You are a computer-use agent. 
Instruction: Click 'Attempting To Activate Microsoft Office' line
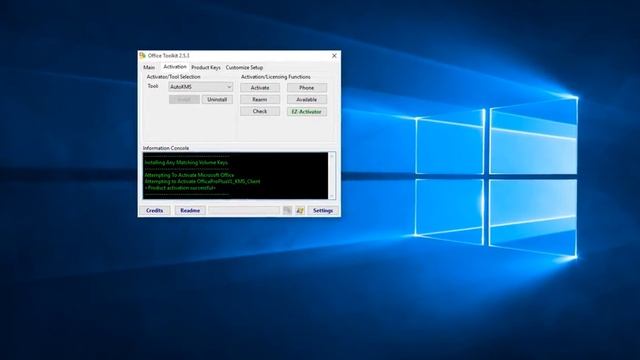pos(189,175)
